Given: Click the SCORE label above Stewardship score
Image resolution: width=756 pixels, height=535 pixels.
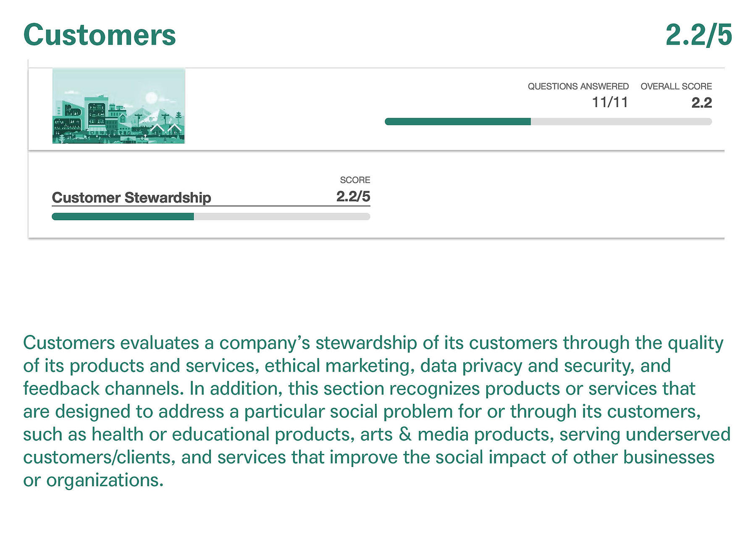Looking at the screenshot, I should tap(355, 180).
